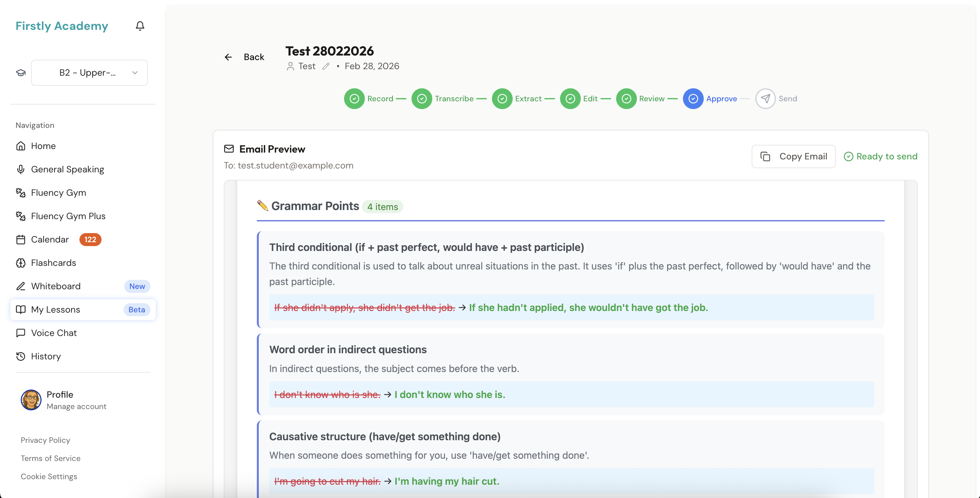
Task: Click the Profile avatar thumbnail
Action: tap(31, 400)
